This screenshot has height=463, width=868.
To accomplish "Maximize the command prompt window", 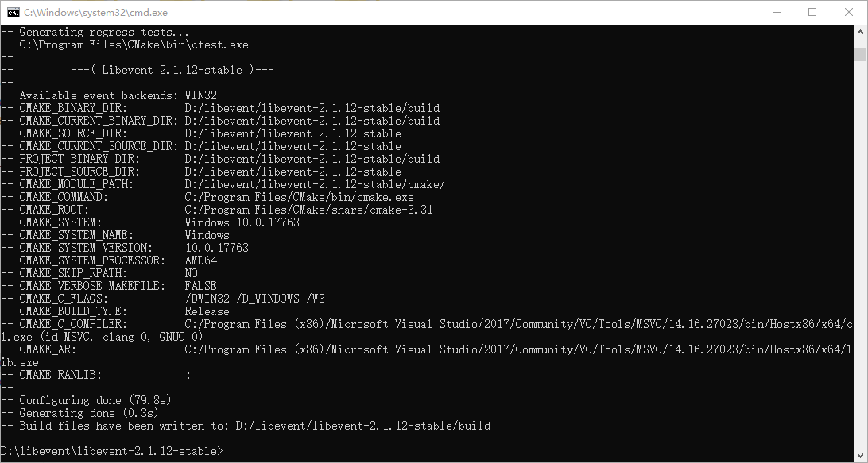I will tap(812, 12).
